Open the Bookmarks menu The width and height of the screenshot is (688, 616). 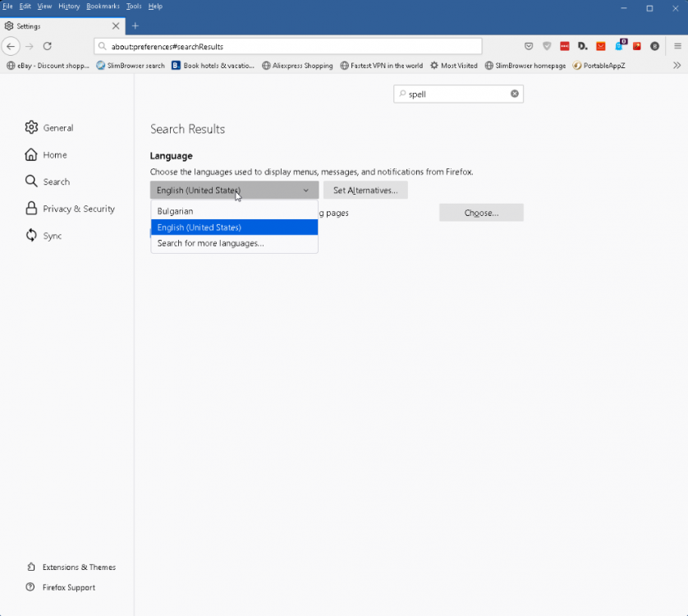tap(103, 6)
